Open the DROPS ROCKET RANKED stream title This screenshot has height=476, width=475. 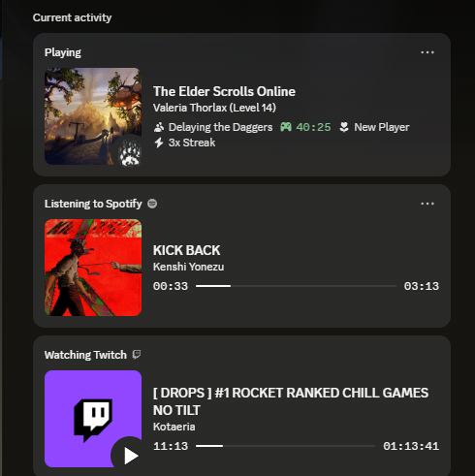point(291,401)
